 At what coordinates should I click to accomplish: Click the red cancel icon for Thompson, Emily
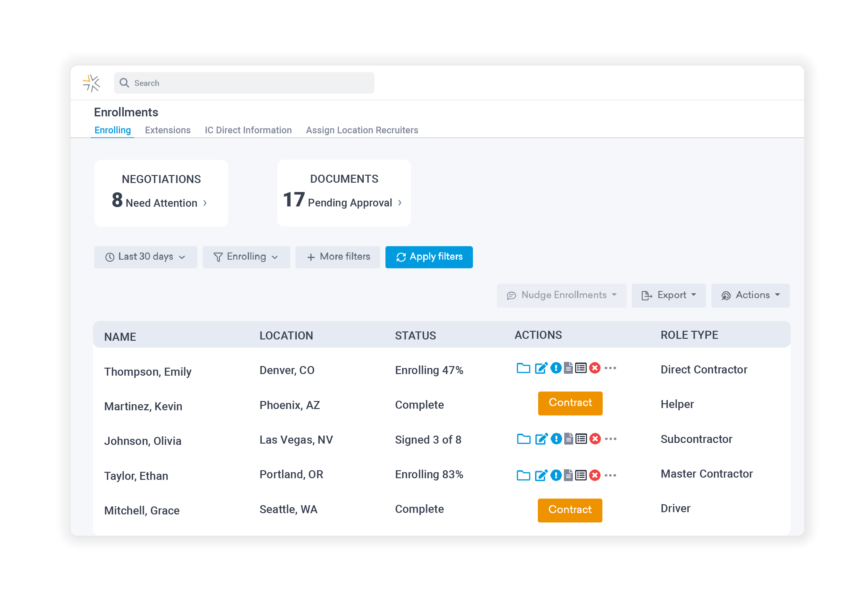[x=595, y=368]
